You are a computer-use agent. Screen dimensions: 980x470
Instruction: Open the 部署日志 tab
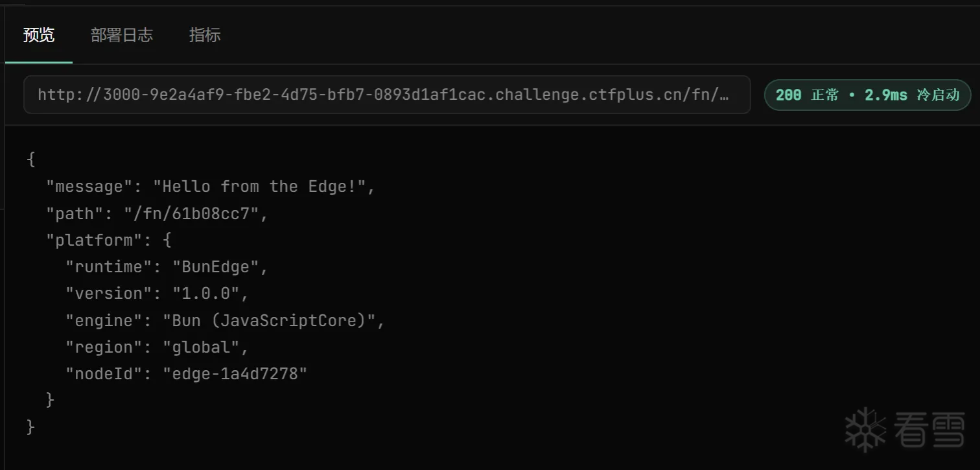point(122,35)
